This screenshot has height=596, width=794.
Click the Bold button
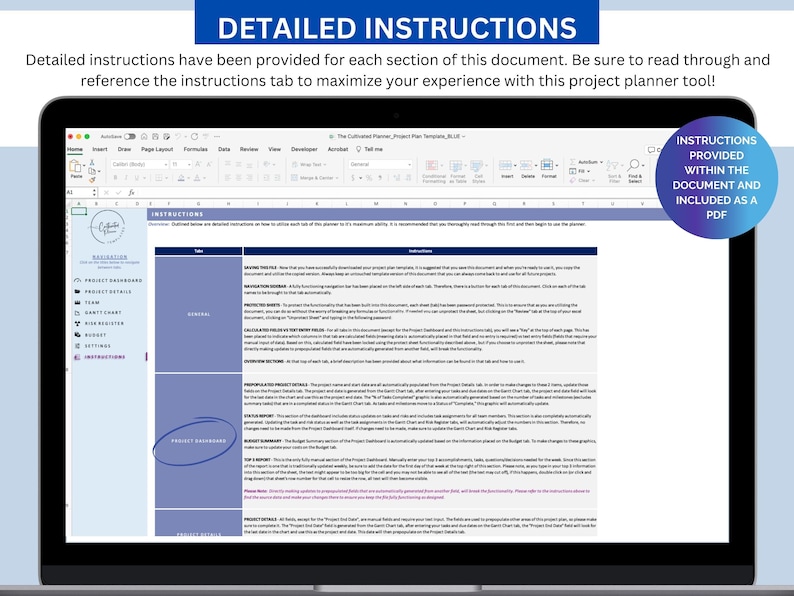coord(115,178)
